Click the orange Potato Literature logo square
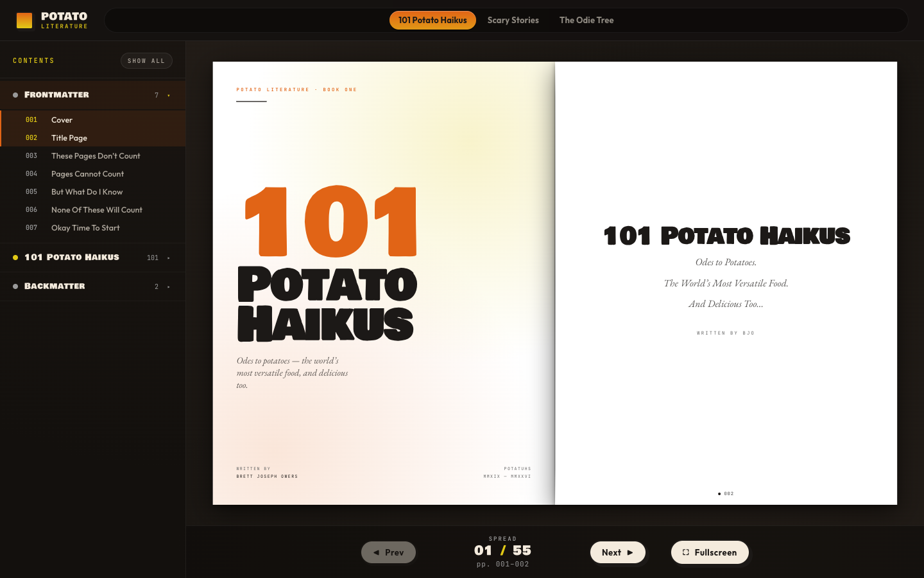This screenshot has height=578, width=924. pyautogui.click(x=24, y=21)
